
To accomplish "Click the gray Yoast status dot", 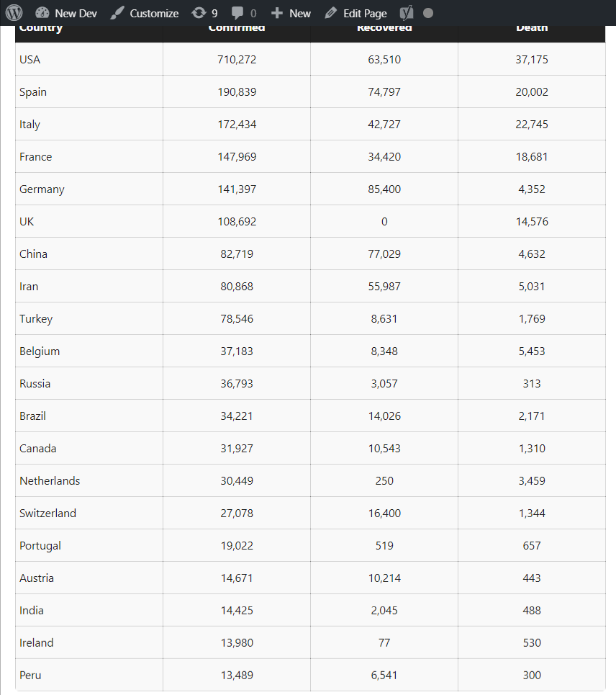I will pyautogui.click(x=427, y=13).
